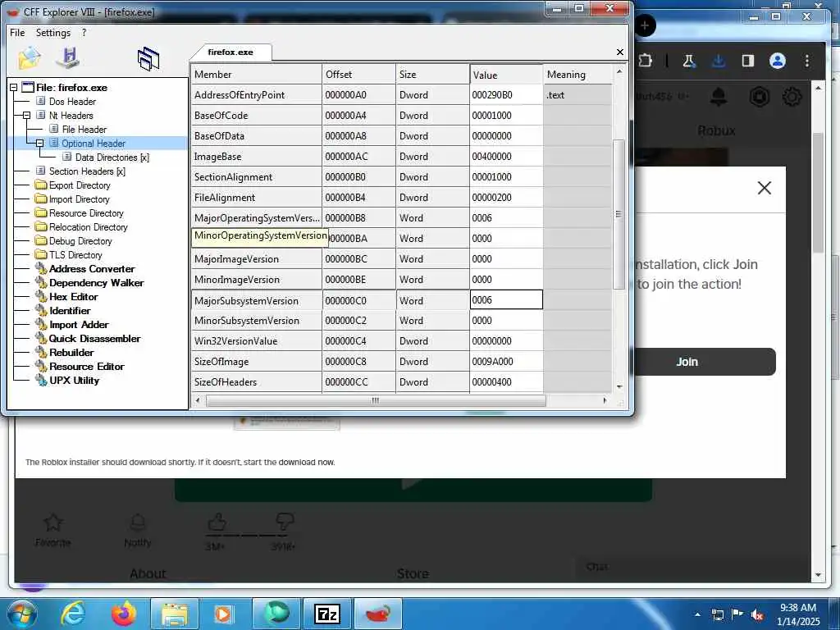Click horizontal scroll right arrow
Image resolution: width=840 pixels, height=630 pixels.
pos(605,400)
